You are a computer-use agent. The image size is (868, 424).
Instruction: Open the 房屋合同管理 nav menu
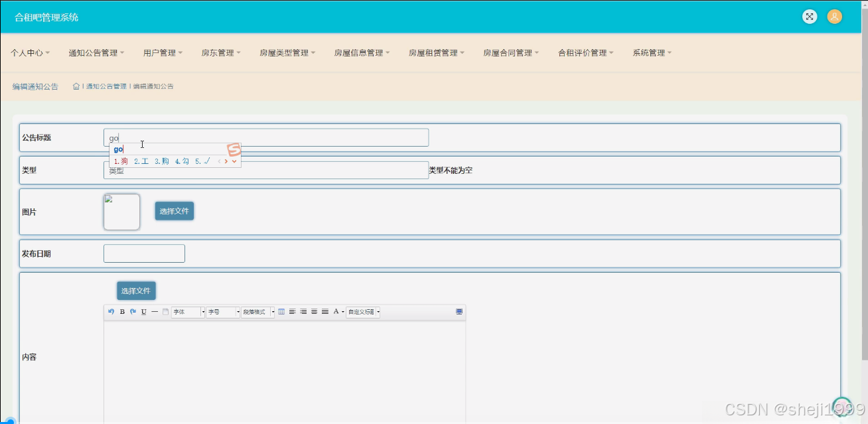pyautogui.click(x=511, y=53)
